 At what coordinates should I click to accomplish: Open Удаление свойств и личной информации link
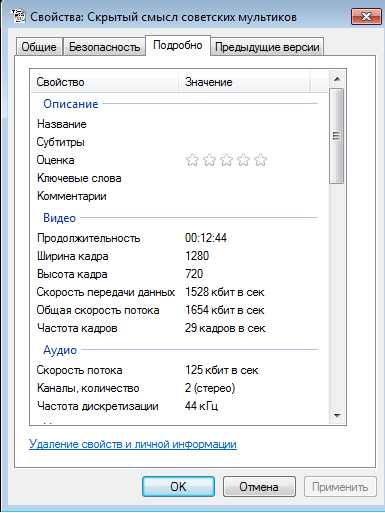[x=133, y=444]
